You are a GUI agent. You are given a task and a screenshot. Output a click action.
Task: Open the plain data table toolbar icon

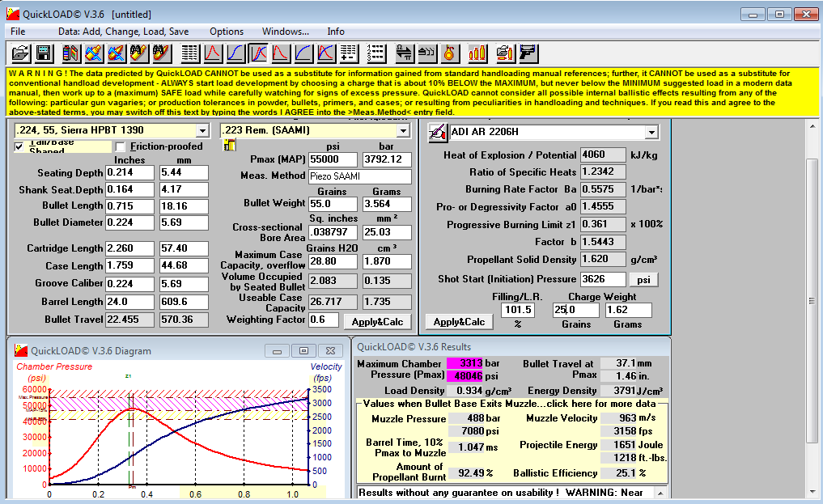point(190,53)
